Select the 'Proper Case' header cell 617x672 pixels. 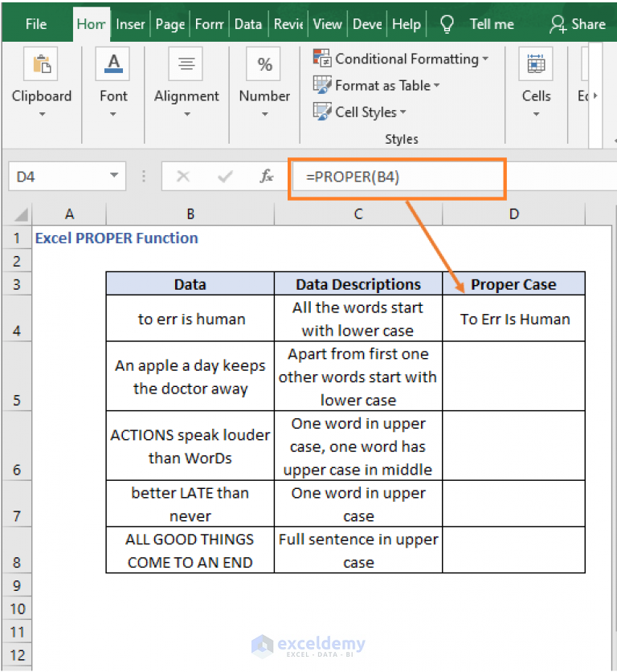(513, 283)
